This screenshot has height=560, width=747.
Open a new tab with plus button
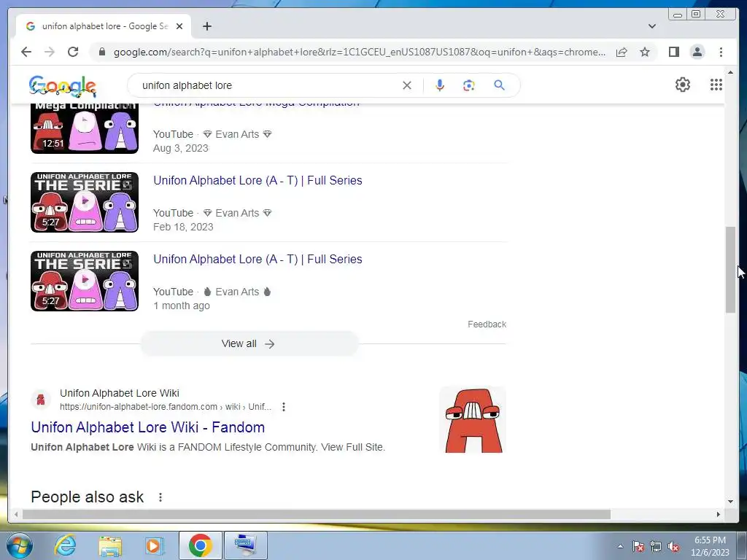[x=206, y=26]
